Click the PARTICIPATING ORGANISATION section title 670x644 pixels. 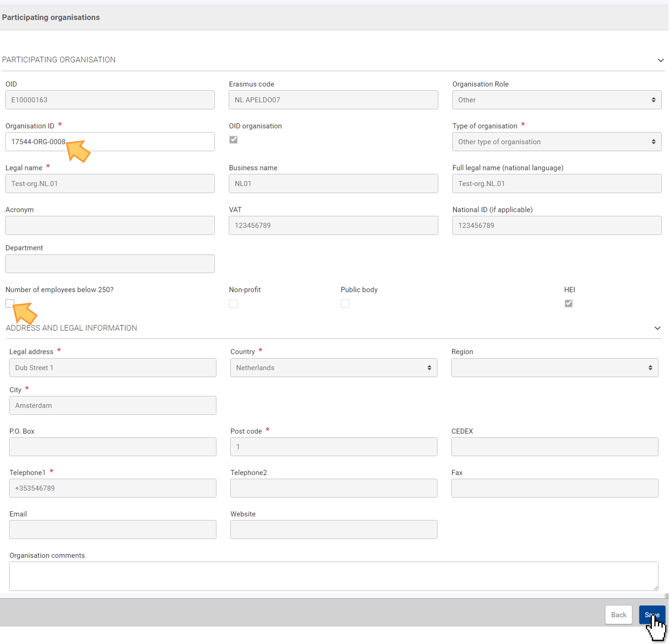pyautogui.click(x=59, y=60)
